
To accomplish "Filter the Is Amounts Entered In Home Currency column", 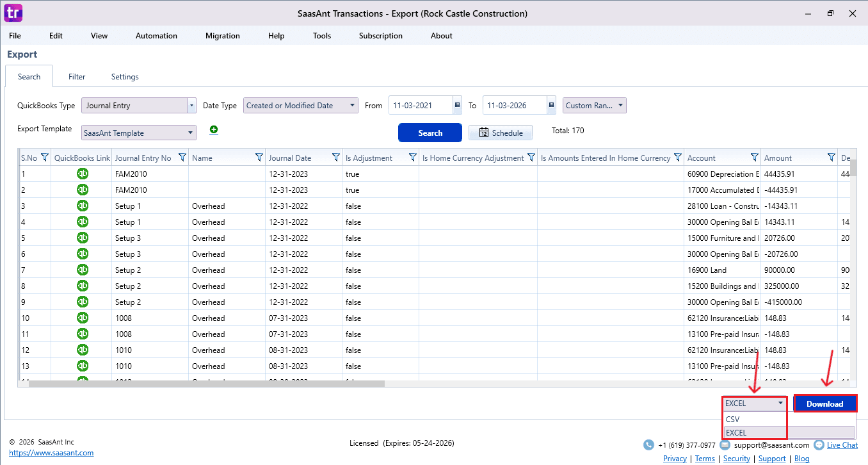I will (x=678, y=158).
